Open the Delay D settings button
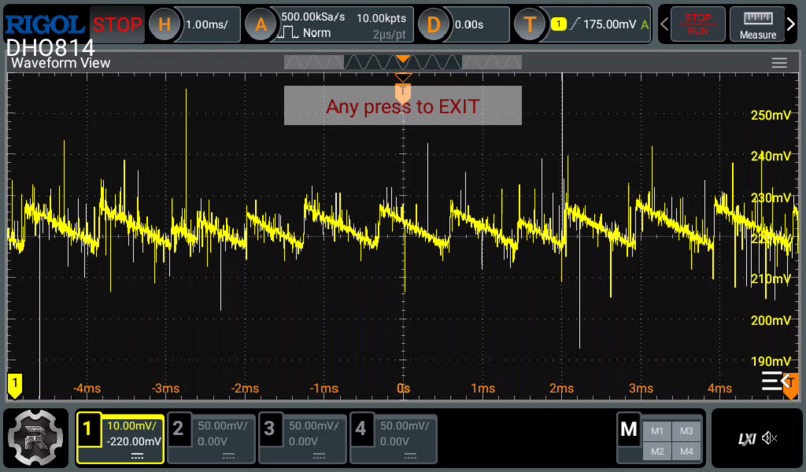 pos(433,24)
